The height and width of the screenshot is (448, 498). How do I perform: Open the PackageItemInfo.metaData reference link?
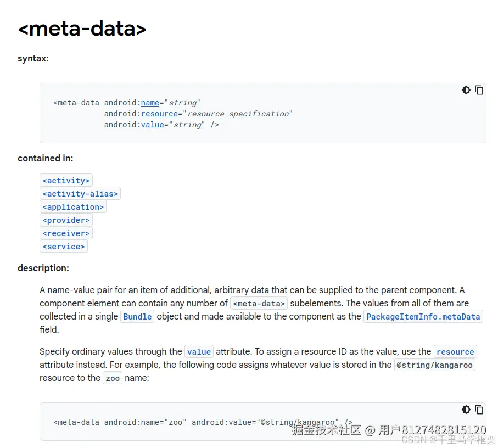point(423,317)
